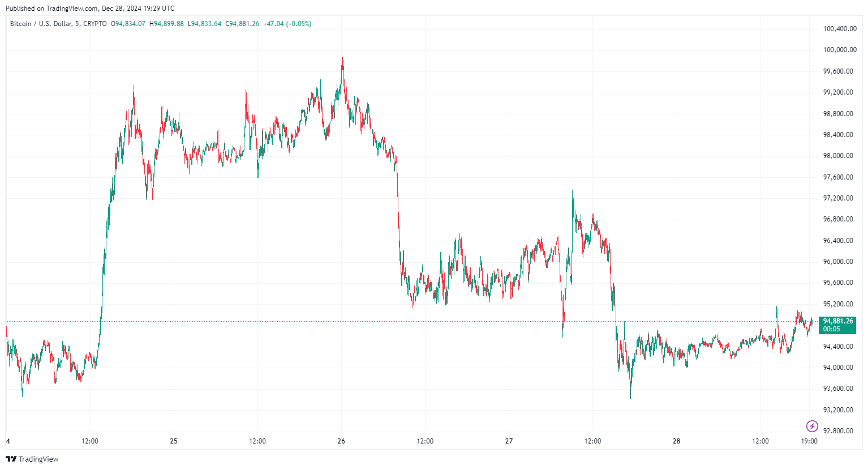Screen dimensions: 868x469
Task: Click the 98,400.00 price axis label
Action: coord(838,135)
